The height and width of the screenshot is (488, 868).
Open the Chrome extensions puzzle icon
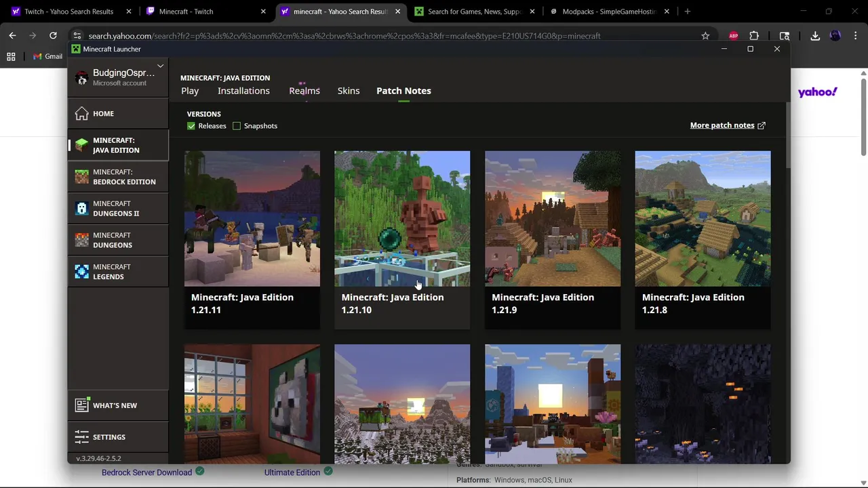coord(754,36)
